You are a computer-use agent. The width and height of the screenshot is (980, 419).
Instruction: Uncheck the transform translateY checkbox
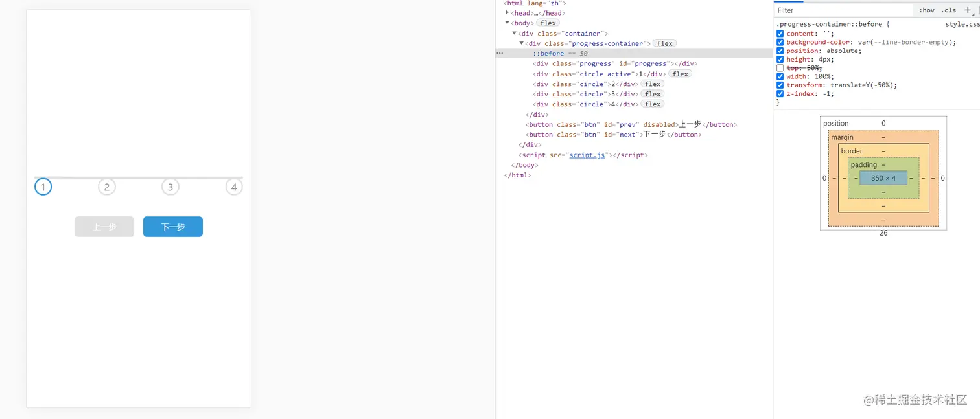pos(780,85)
